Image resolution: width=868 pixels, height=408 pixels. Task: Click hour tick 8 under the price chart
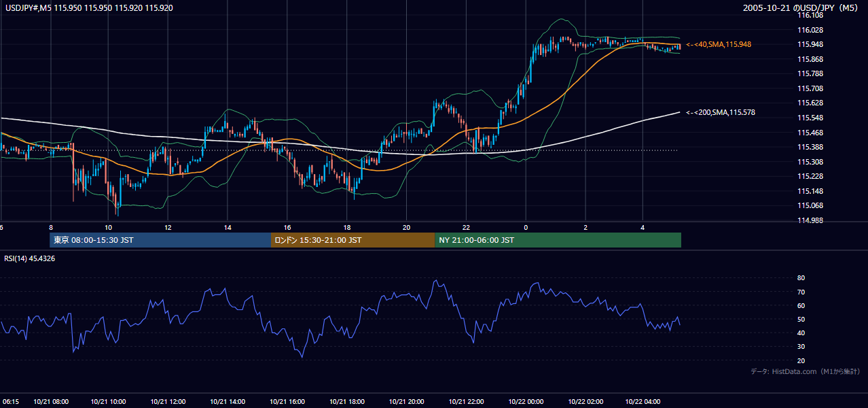(50, 227)
